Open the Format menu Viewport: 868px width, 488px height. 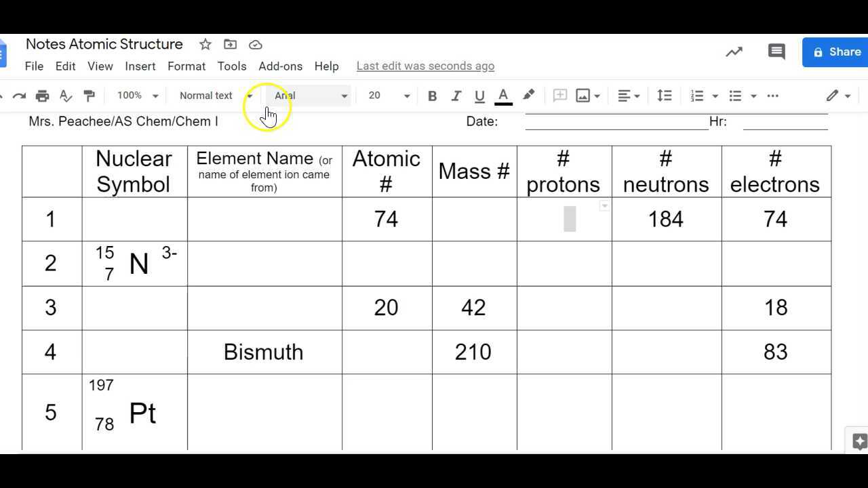click(186, 66)
